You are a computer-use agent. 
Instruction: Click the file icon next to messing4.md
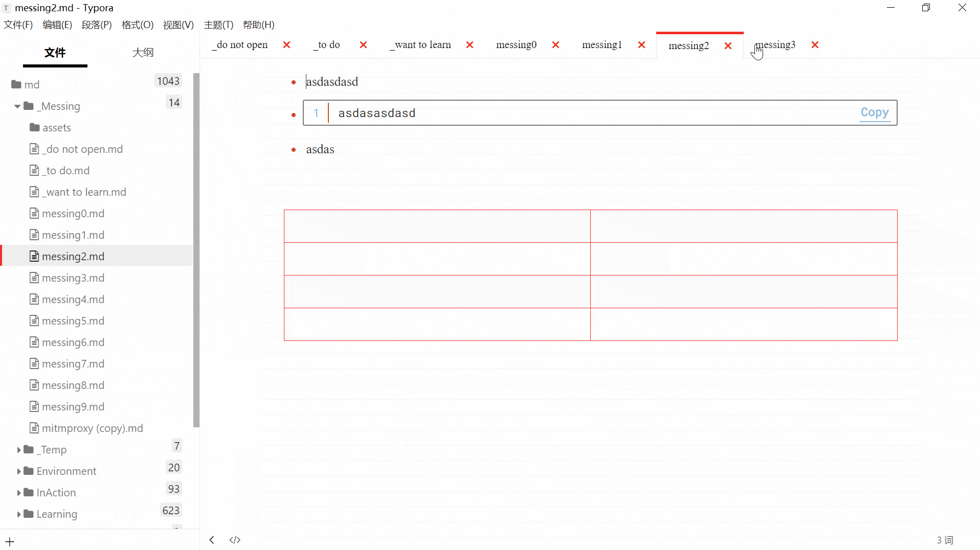point(34,299)
